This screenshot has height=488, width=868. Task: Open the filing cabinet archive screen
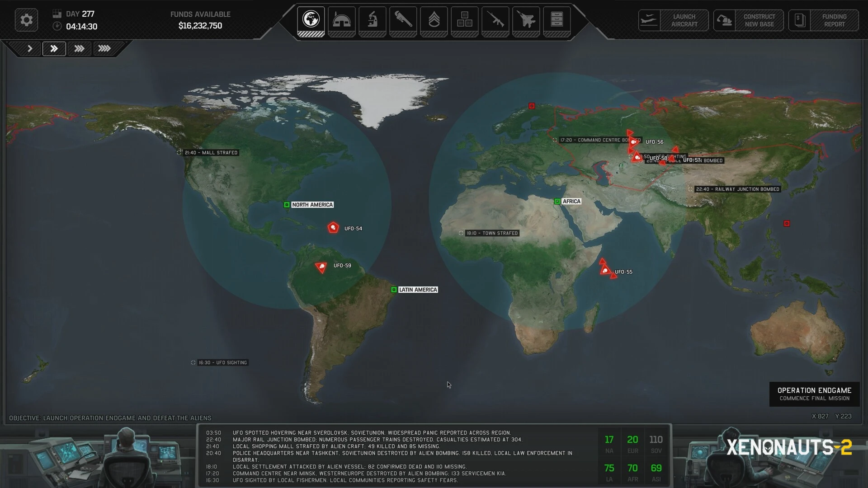pos(557,20)
